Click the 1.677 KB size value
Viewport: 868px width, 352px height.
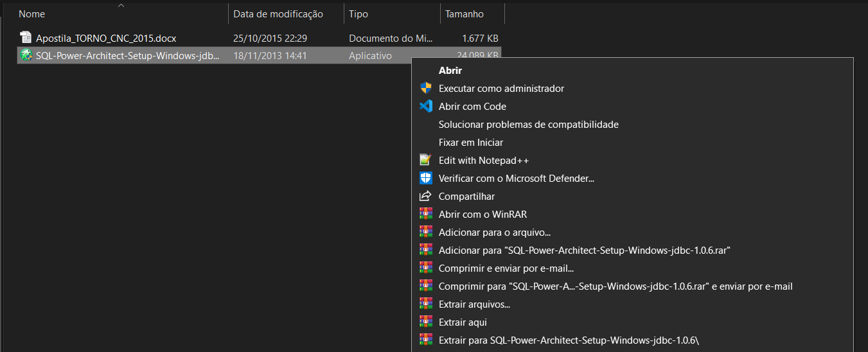point(480,39)
